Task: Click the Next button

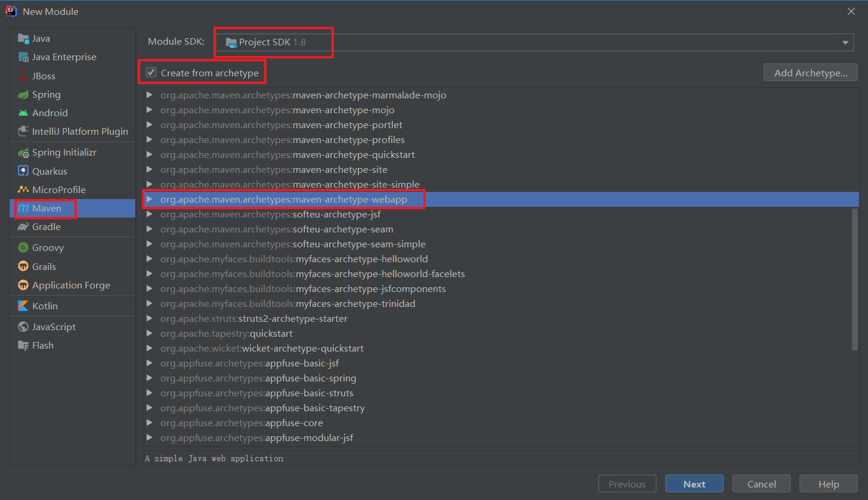Action: (x=695, y=484)
